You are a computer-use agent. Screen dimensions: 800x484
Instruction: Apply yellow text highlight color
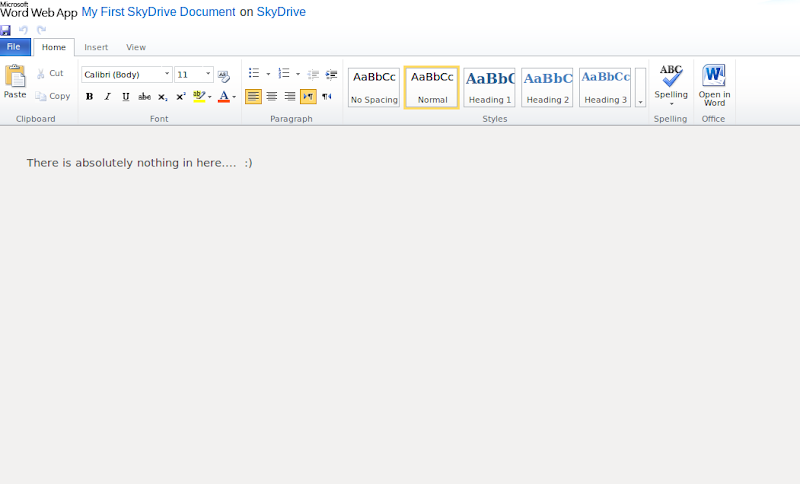click(199, 96)
